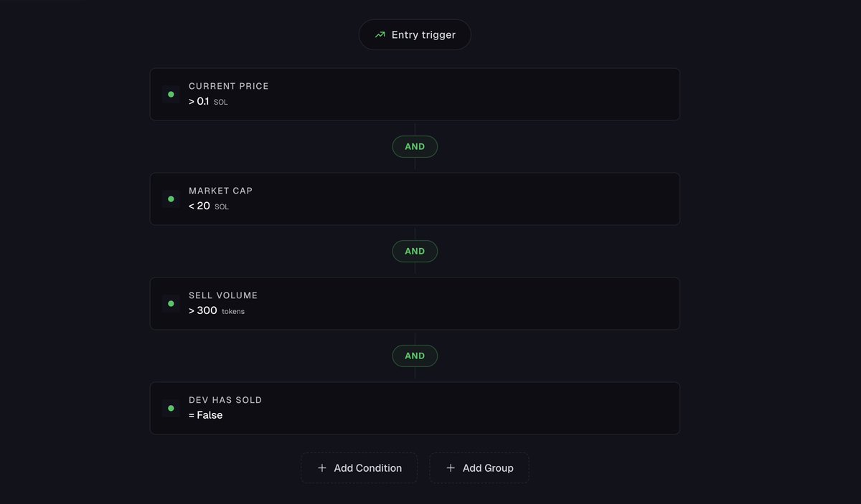The width and height of the screenshot is (861, 504).
Task: Click the plus icon on Add Group
Action: coord(451,468)
